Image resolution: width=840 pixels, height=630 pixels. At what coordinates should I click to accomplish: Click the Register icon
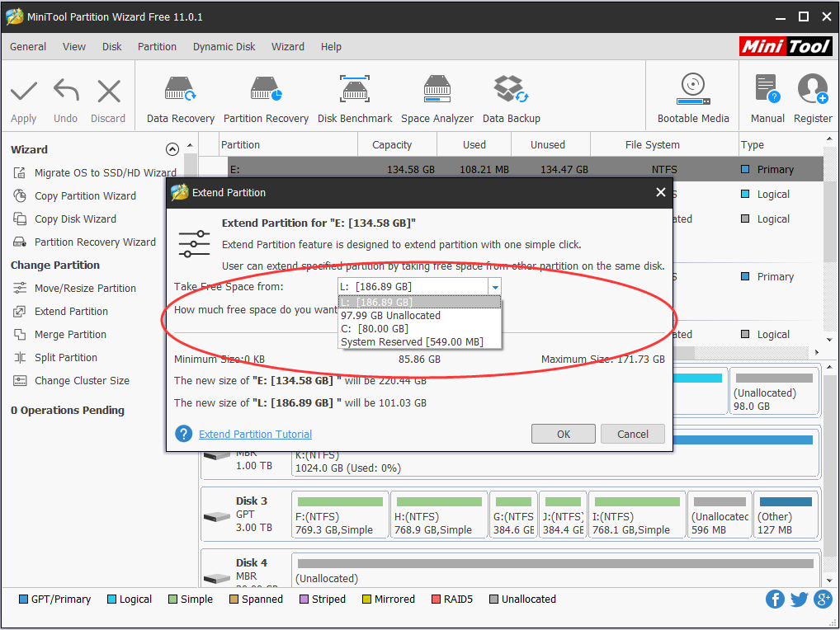coord(813,89)
